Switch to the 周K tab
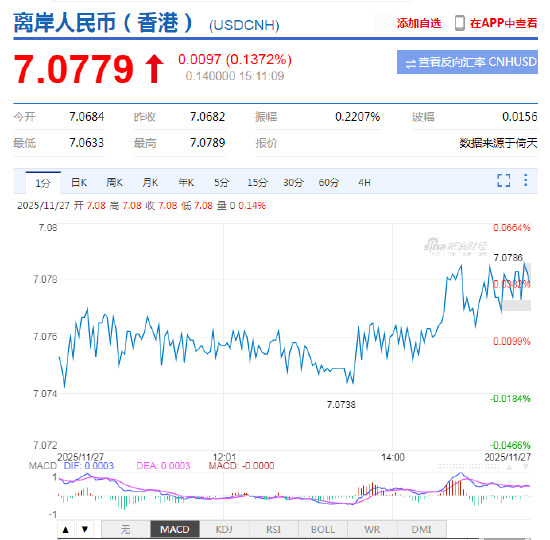 tap(114, 182)
